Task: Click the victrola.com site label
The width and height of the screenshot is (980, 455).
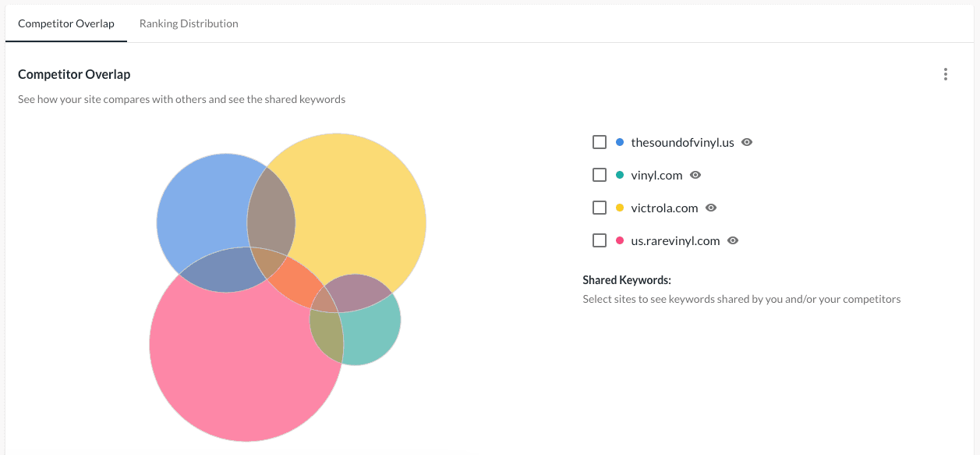Action: pyautogui.click(x=665, y=208)
